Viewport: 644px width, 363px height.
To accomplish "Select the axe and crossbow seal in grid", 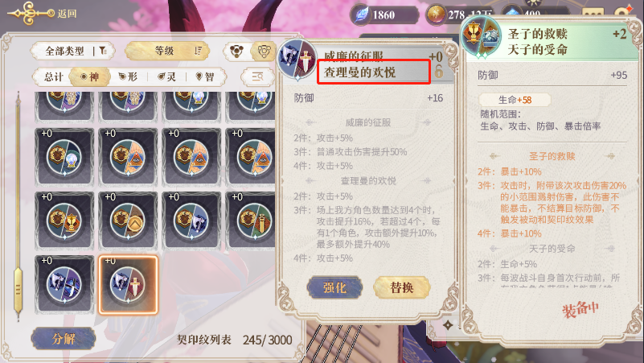I will 64,285.
